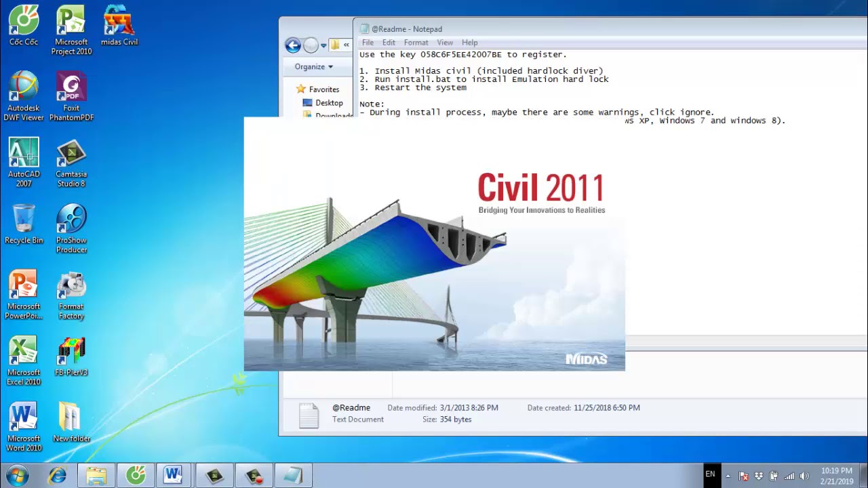This screenshot has width=868, height=488.
Task: Click the Camtasia recorder taskbar button with red dot
Action: coord(254,475)
